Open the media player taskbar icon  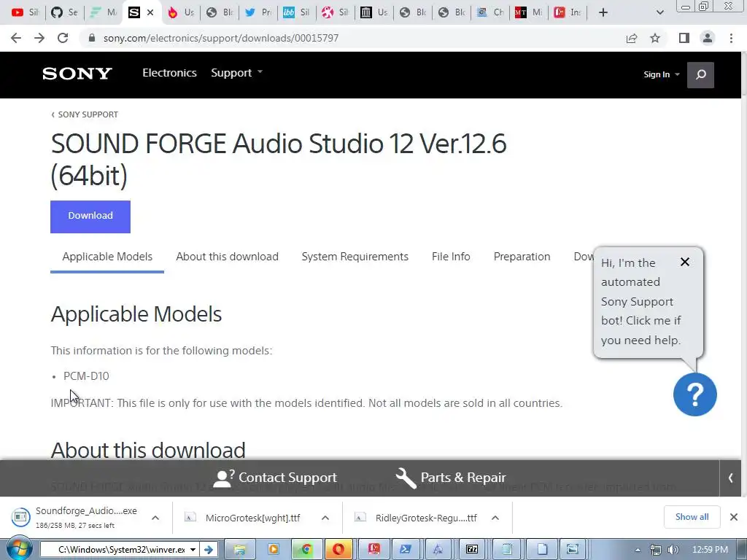[x=274, y=550]
